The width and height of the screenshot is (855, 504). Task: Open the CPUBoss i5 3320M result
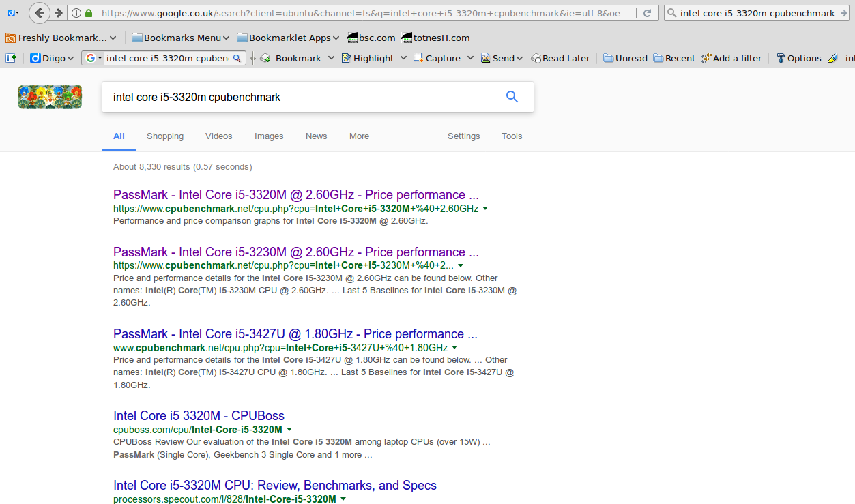click(199, 416)
